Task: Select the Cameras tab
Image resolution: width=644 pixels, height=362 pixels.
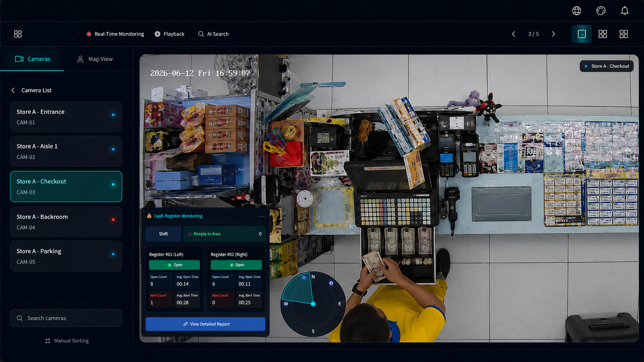Action: pyautogui.click(x=32, y=59)
